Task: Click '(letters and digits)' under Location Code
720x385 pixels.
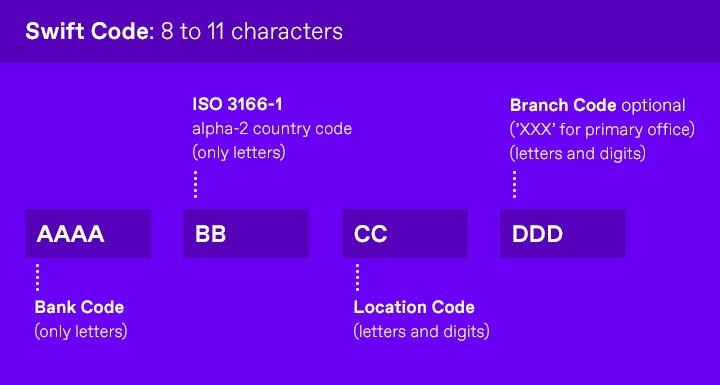Action: coord(422,331)
